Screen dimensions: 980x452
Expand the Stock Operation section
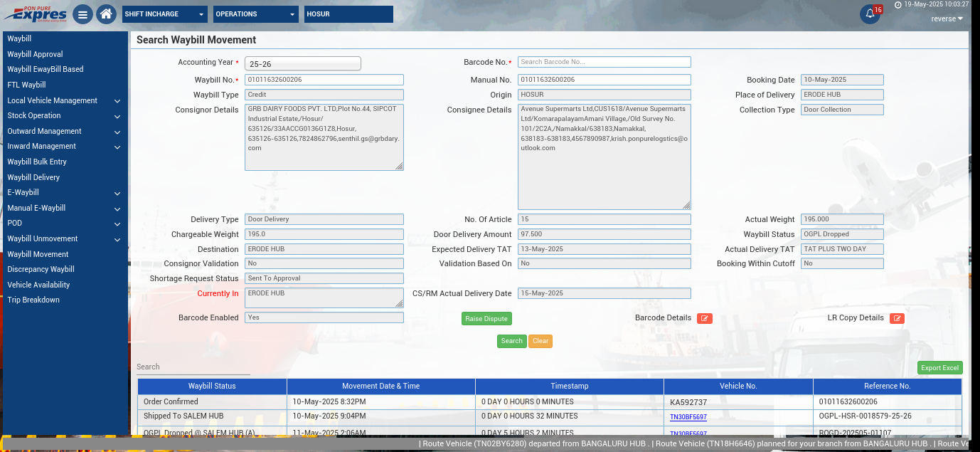pyautogui.click(x=64, y=116)
